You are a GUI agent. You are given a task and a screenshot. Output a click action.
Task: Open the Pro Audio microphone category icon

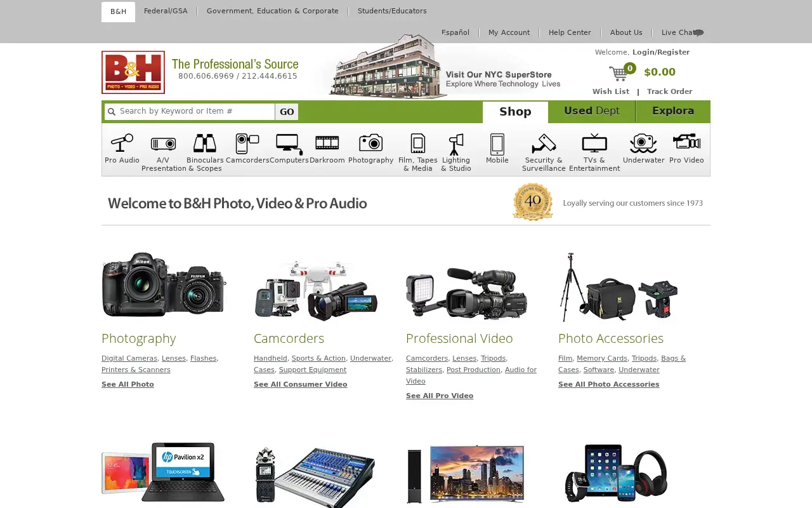[x=122, y=144]
